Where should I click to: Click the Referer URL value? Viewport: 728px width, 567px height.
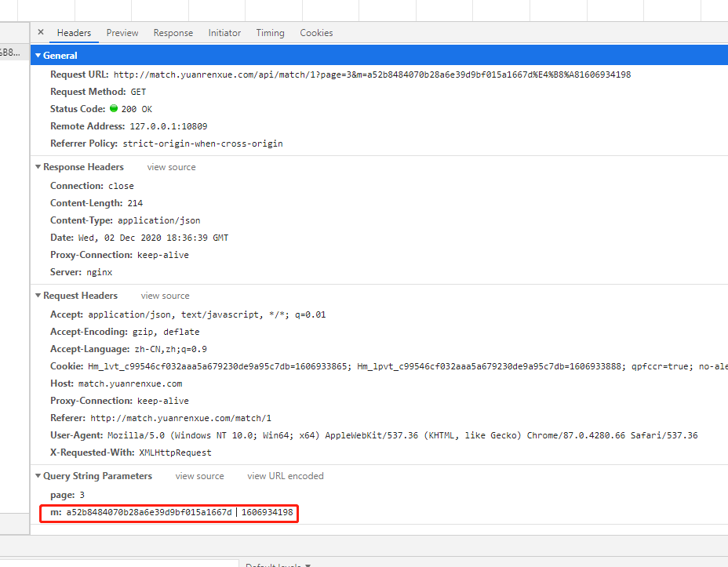(180, 418)
